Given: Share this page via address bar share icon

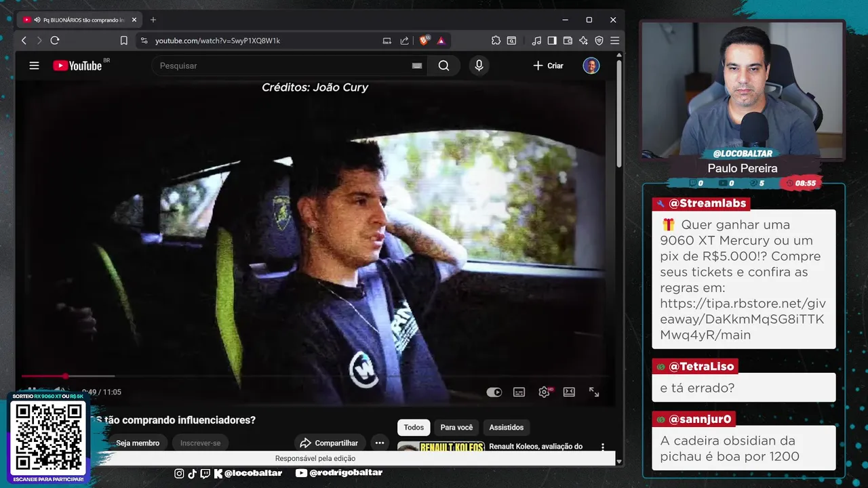Looking at the screenshot, I should pyautogui.click(x=405, y=41).
